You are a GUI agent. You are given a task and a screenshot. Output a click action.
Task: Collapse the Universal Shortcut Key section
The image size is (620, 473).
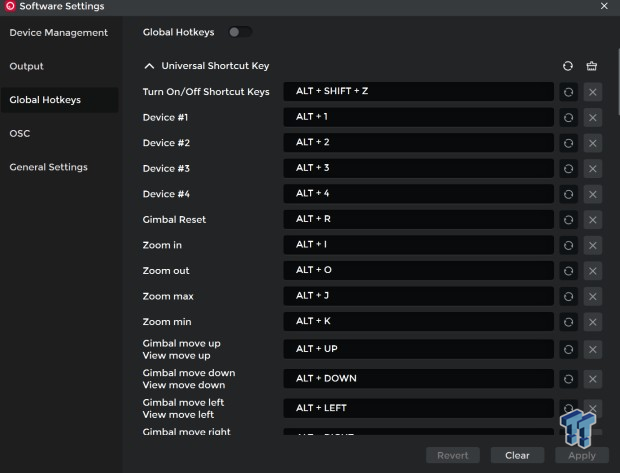coord(150,66)
